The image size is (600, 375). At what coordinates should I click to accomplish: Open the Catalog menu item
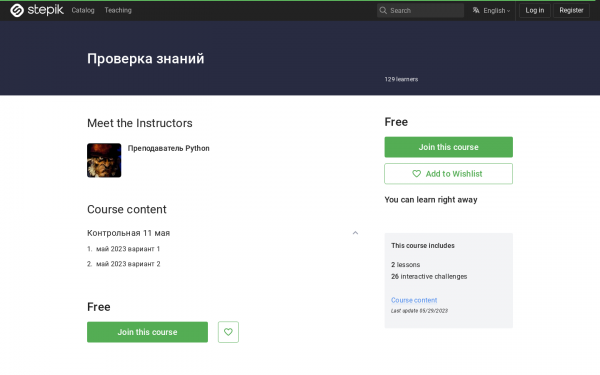(83, 10)
